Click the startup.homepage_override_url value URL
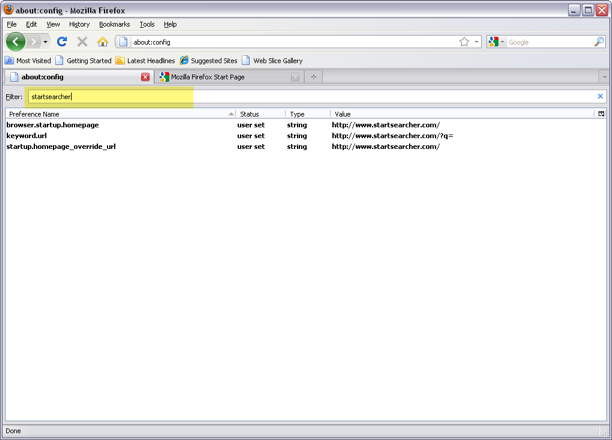Image resolution: width=612 pixels, height=440 pixels. pyautogui.click(x=386, y=147)
